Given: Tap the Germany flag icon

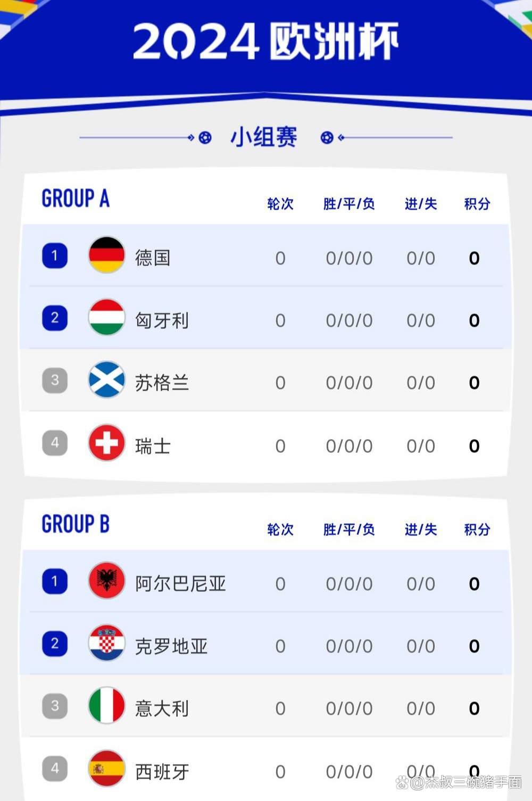Looking at the screenshot, I should 107,255.
